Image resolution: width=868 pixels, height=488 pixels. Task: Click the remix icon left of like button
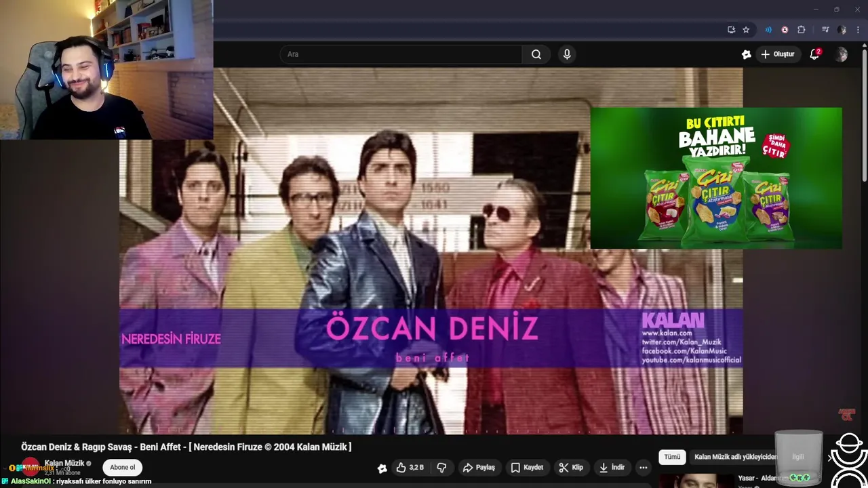[x=382, y=468]
